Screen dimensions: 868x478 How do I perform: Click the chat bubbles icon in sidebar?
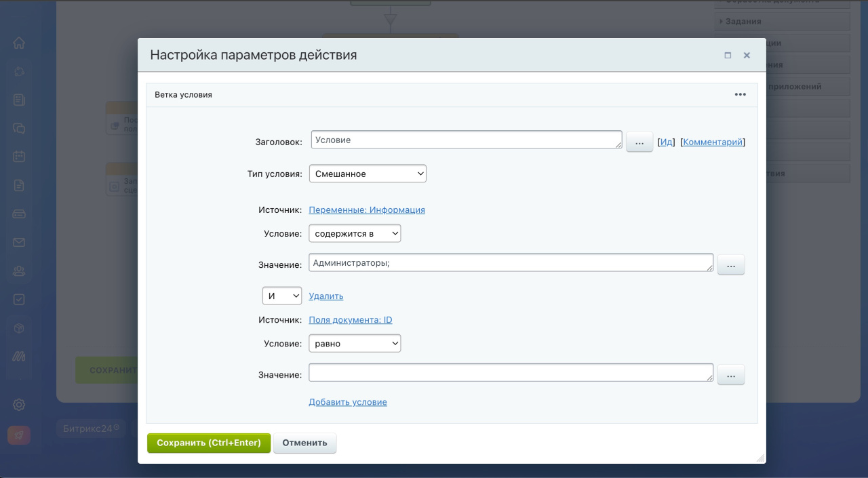[19, 127]
